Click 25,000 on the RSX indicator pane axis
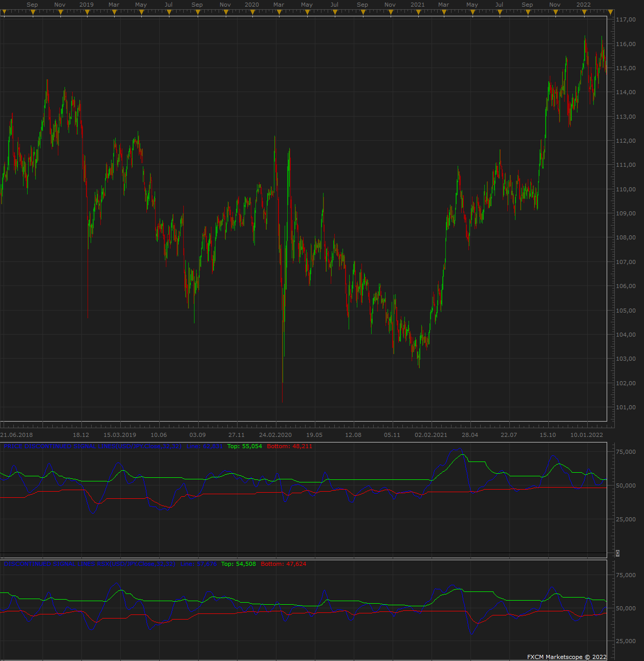 click(626, 641)
